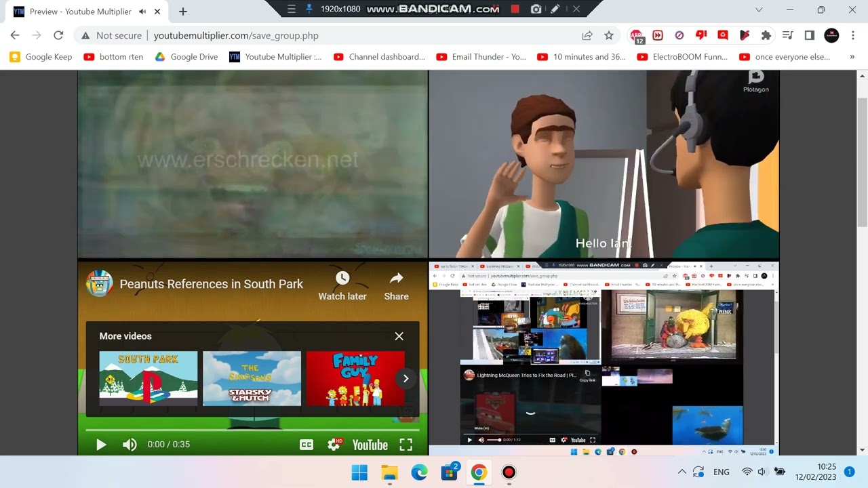Screen dimensions: 868x488
Task: Open the bottom rten bookmark
Action: 113,57
